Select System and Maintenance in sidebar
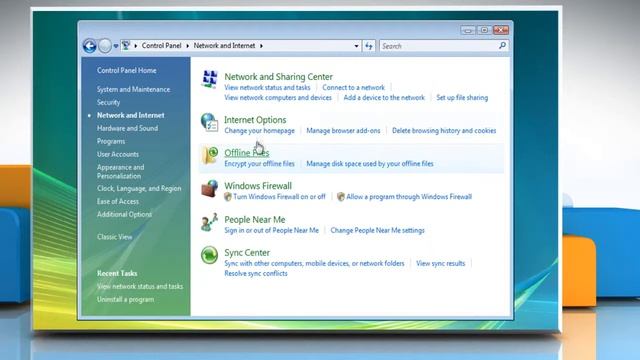The width and height of the screenshot is (640, 360). (x=133, y=89)
